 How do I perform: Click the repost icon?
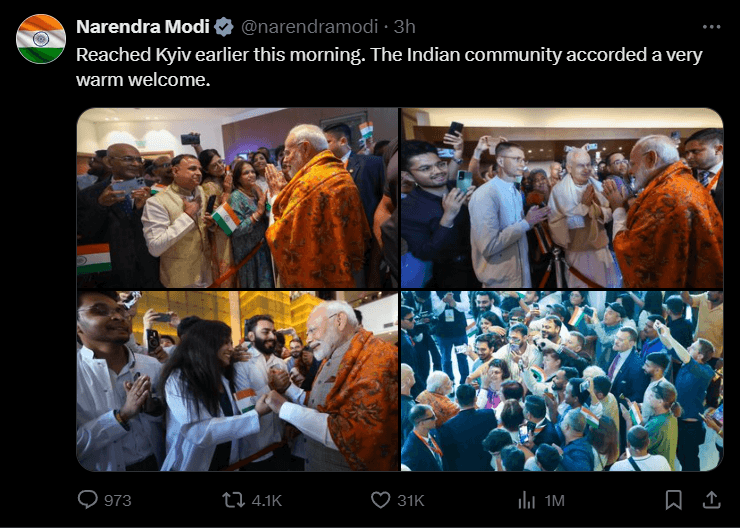(x=234, y=499)
